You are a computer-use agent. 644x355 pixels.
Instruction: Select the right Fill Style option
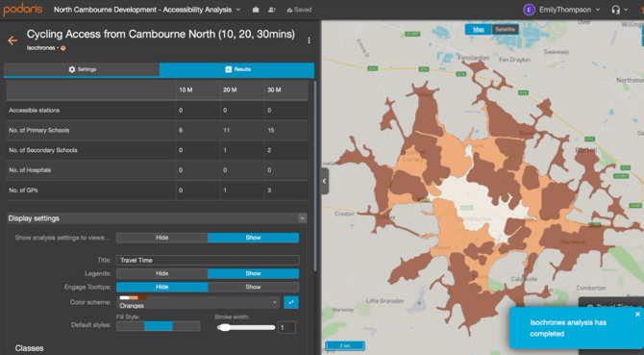[x=186, y=326]
